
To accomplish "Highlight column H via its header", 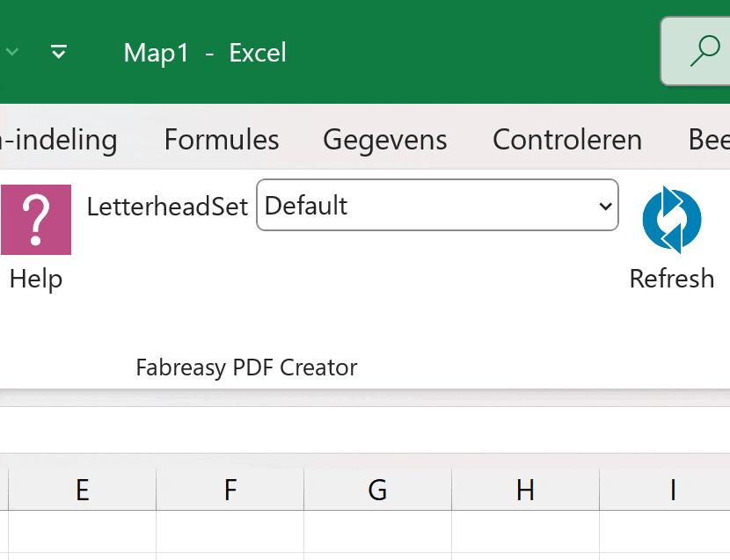I will 526,490.
